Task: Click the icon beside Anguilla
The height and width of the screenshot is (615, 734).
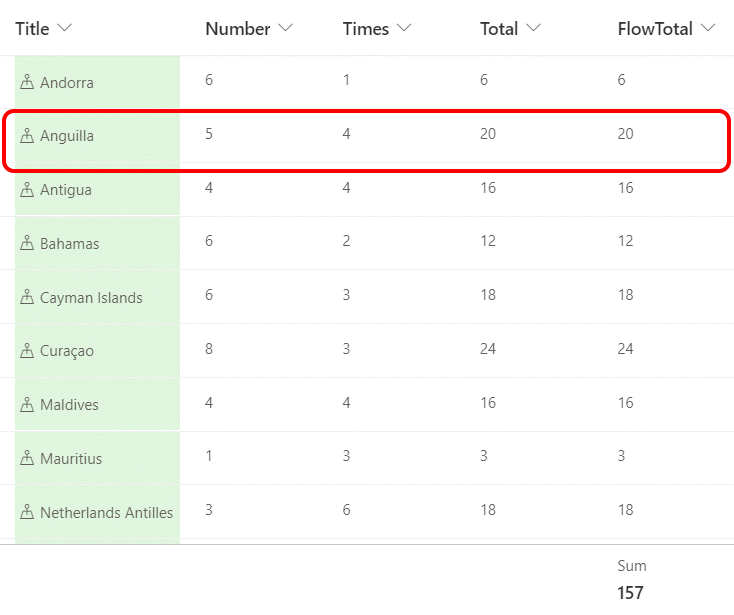Action: (27, 136)
